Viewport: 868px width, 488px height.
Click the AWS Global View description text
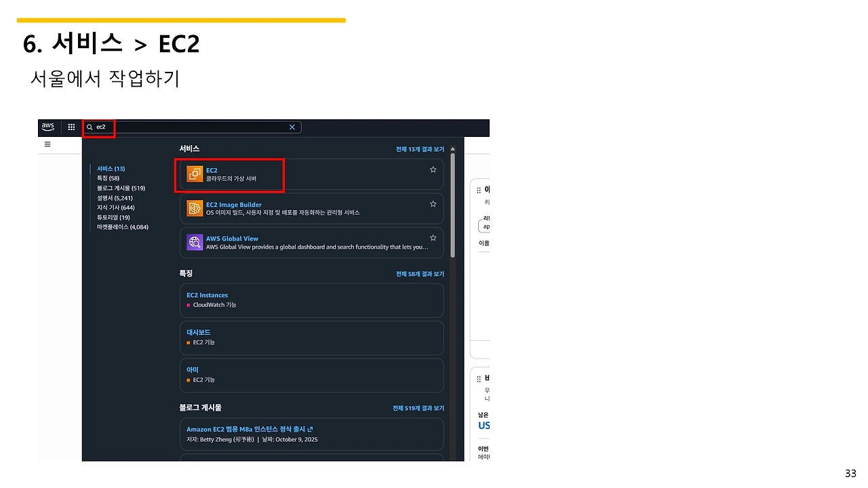click(317, 247)
